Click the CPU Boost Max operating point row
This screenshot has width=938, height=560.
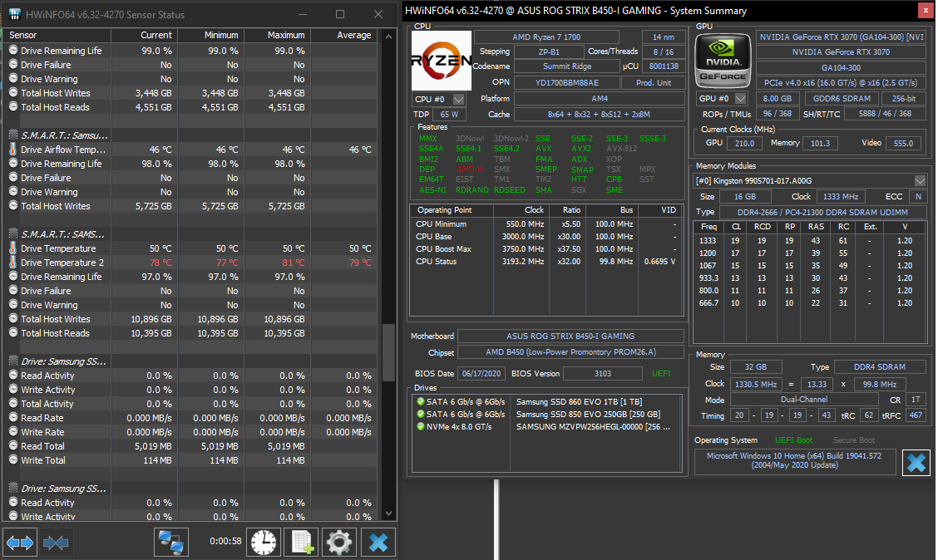click(546, 248)
